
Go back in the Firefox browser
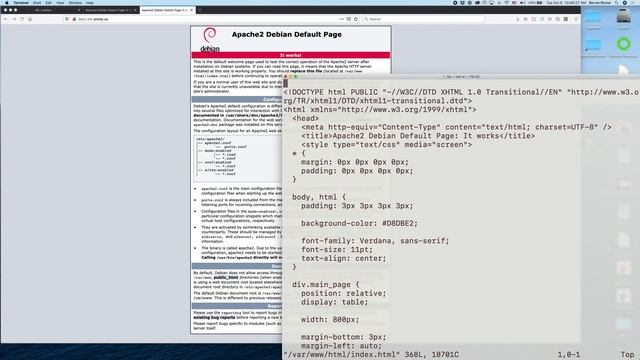coord(6,19)
